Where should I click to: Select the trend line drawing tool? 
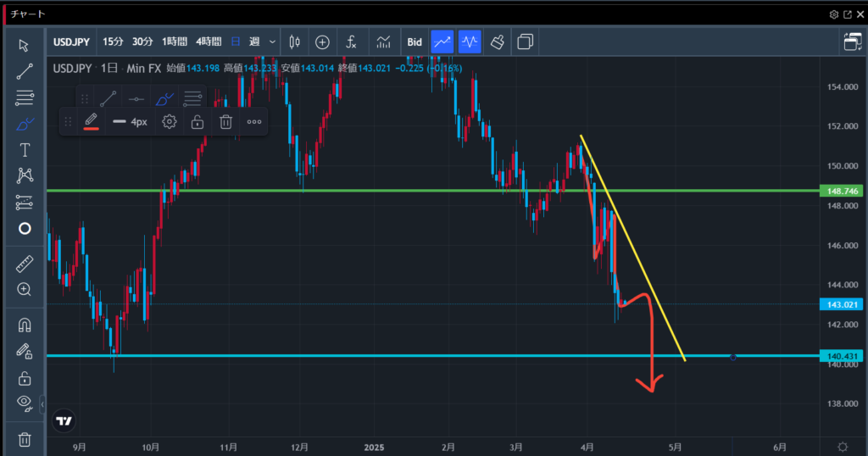24,71
